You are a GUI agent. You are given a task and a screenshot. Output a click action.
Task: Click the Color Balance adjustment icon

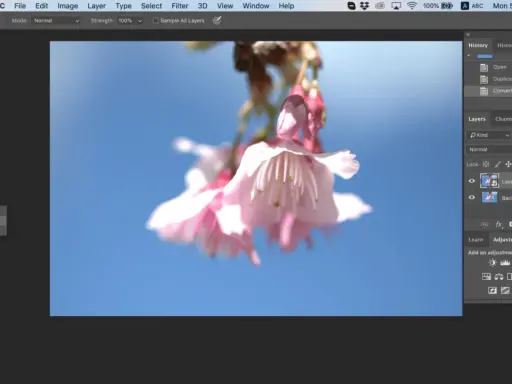(x=499, y=276)
